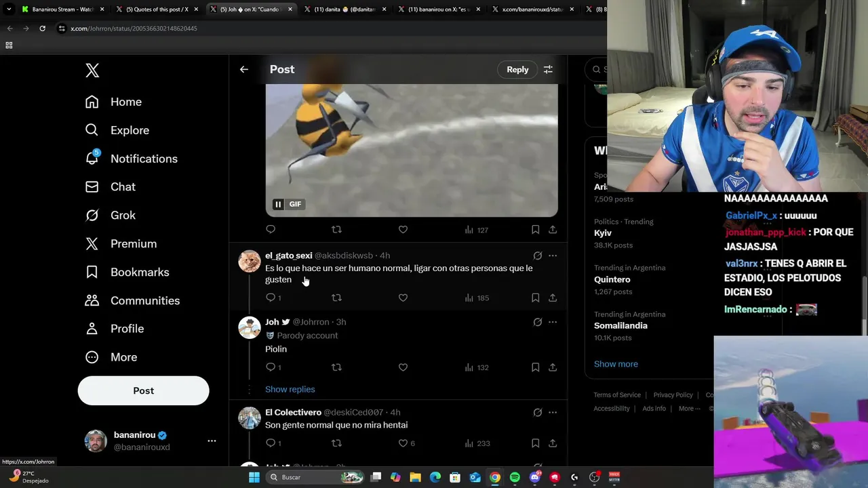The image size is (868, 488).
Task: Like el_gato_sexi's comment
Action: pos(403,298)
